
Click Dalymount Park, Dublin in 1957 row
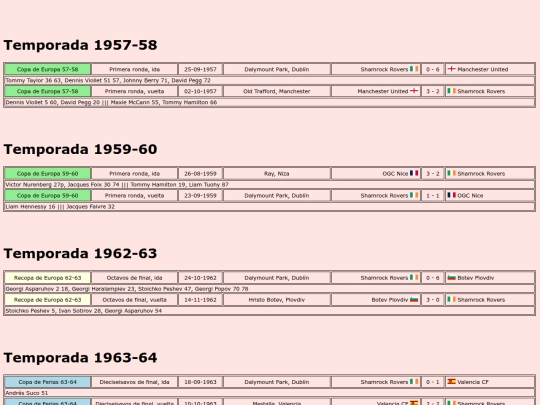pos(277,69)
